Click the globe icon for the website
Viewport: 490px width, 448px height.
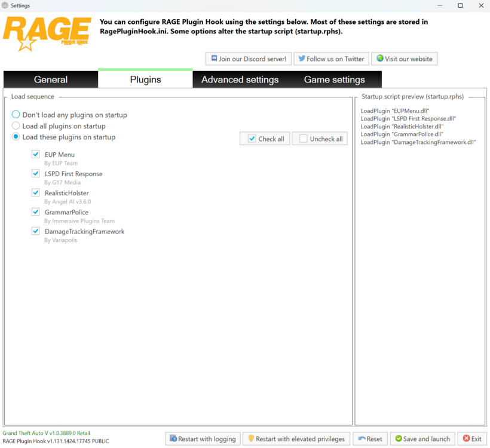tap(379, 59)
